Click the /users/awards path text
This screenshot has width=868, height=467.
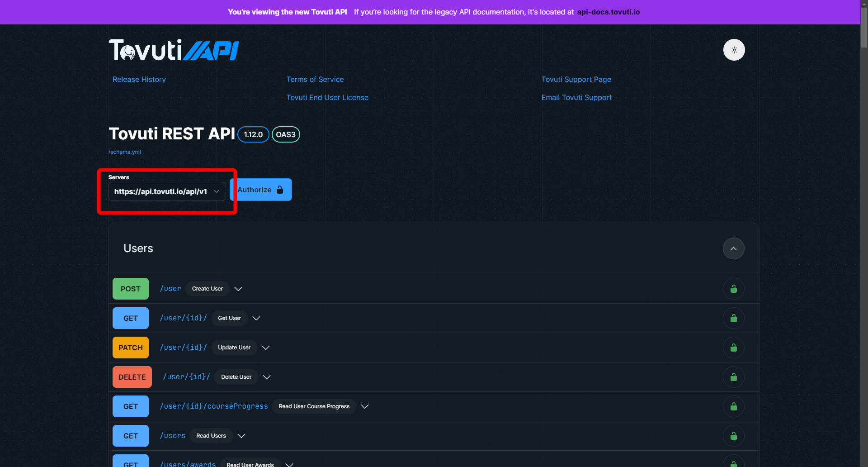point(188,464)
